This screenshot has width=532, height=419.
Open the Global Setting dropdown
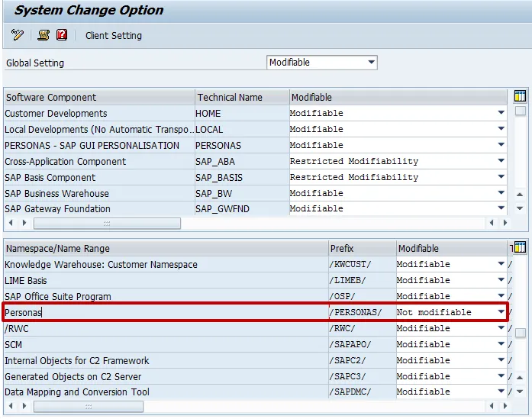[372, 63]
